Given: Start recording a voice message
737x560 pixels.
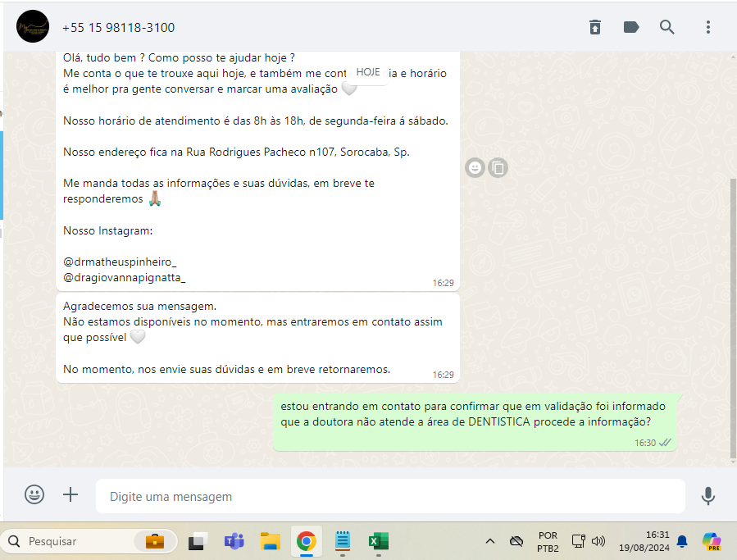Looking at the screenshot, I should point(707,496).
